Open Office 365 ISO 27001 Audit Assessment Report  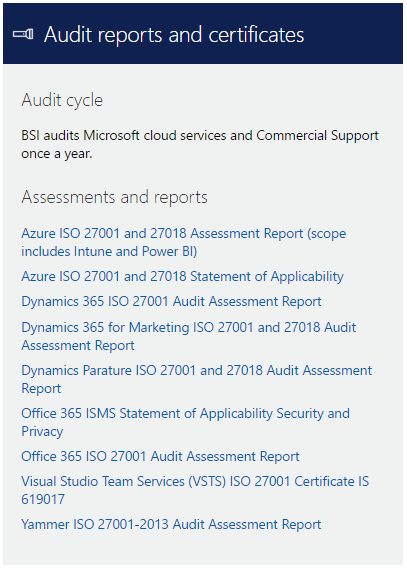[x=160, y=456]
